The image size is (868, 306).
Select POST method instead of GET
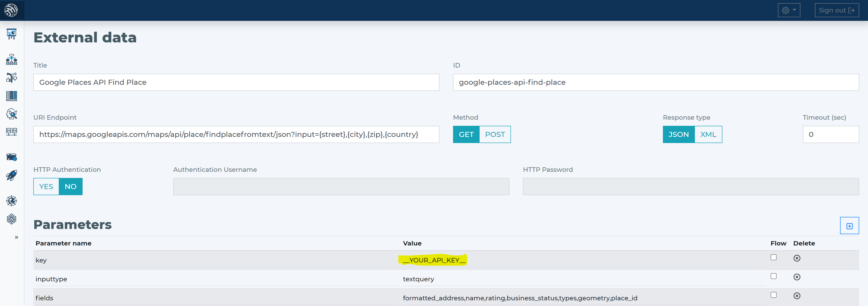[x=494, y=134]
